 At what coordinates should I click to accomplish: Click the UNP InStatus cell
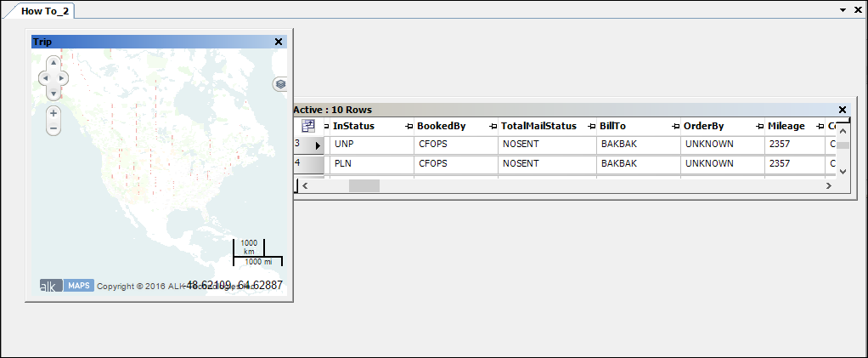pos(371,145)
